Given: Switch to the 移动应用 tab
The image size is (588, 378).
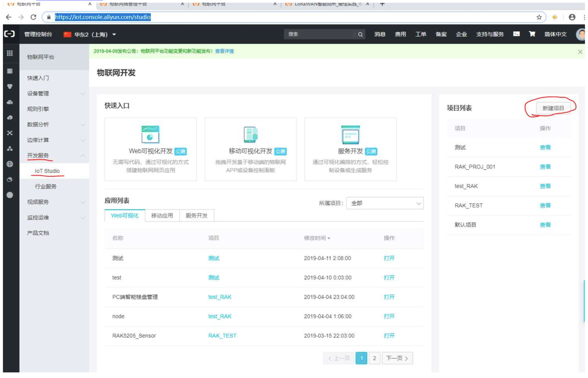Looking at the screenshot, I should coord(162,215).
